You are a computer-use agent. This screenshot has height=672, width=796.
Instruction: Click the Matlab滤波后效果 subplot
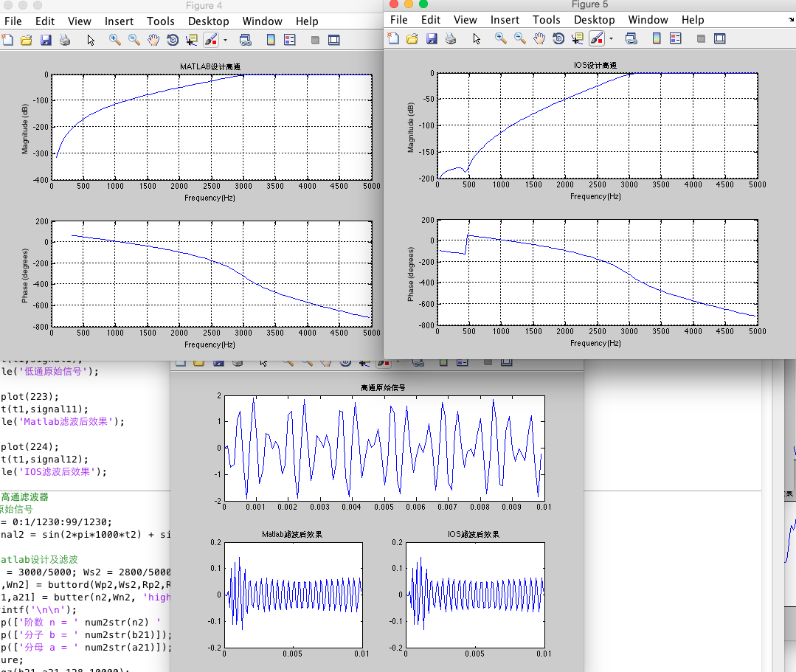[x=294, y=595]
